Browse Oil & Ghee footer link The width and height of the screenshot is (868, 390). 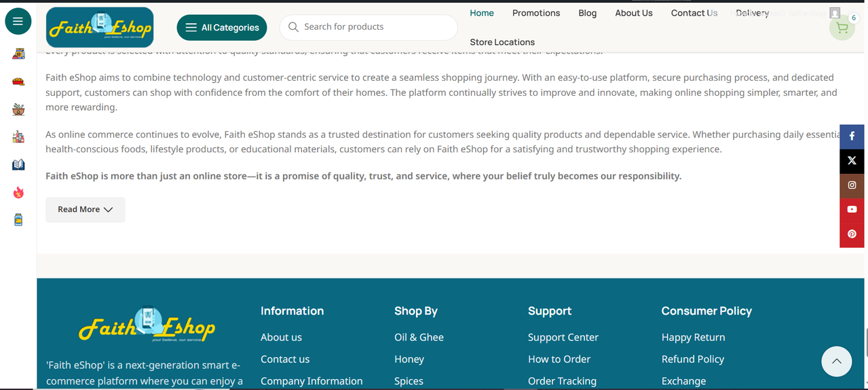coord(419,337)
